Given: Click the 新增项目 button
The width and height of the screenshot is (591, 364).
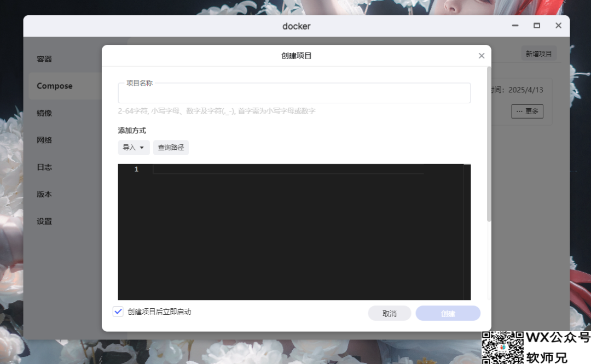Looking at the screenshot, I should click(x=538, y=54).
